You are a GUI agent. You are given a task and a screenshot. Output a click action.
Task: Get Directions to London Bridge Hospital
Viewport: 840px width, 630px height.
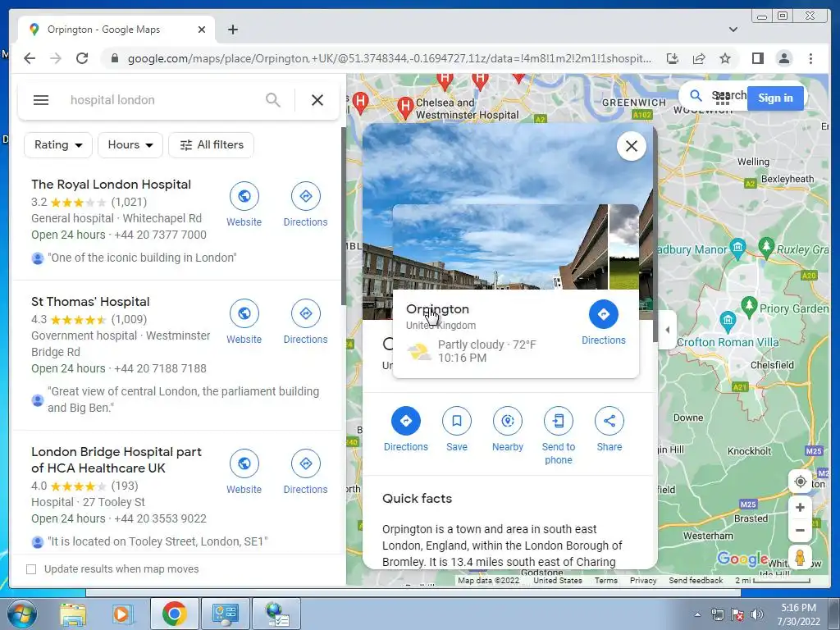click(305, 473)
